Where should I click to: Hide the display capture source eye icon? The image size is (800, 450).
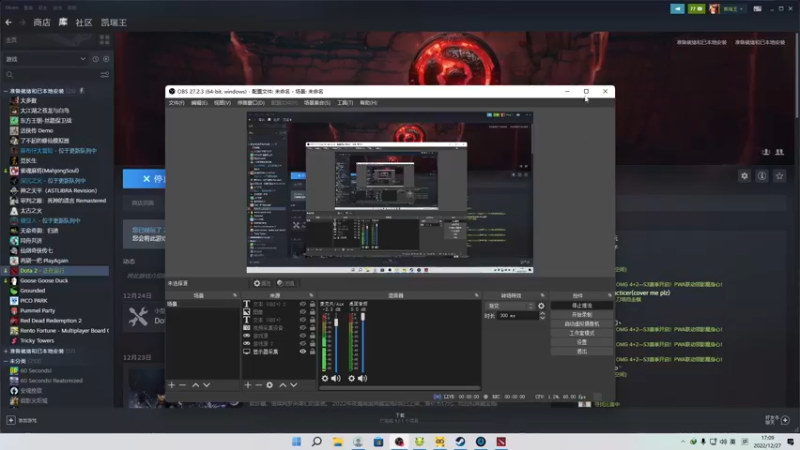pyautogui.click(x=303, y=352)
